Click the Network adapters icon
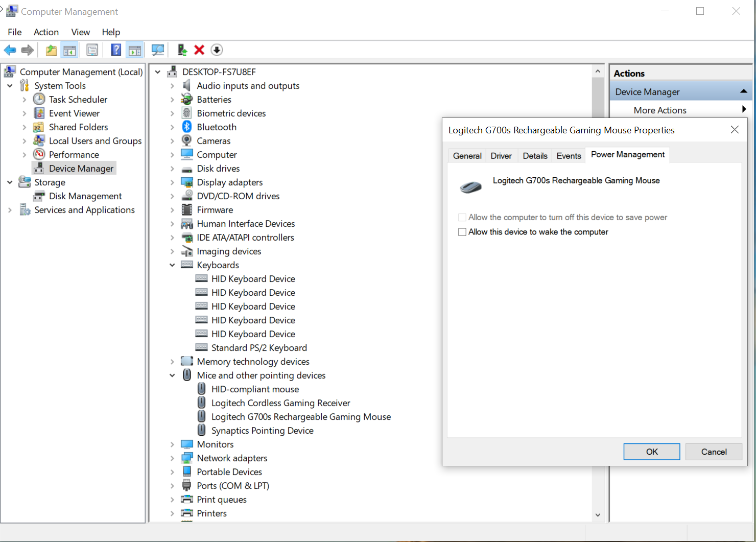756x542 pixels. [x=187, y=458]
